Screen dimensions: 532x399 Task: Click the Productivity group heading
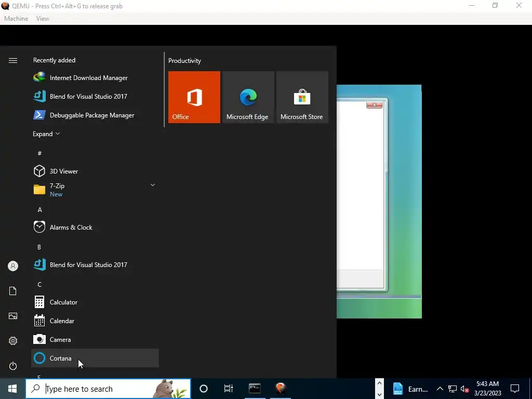[x=184, y=61]
